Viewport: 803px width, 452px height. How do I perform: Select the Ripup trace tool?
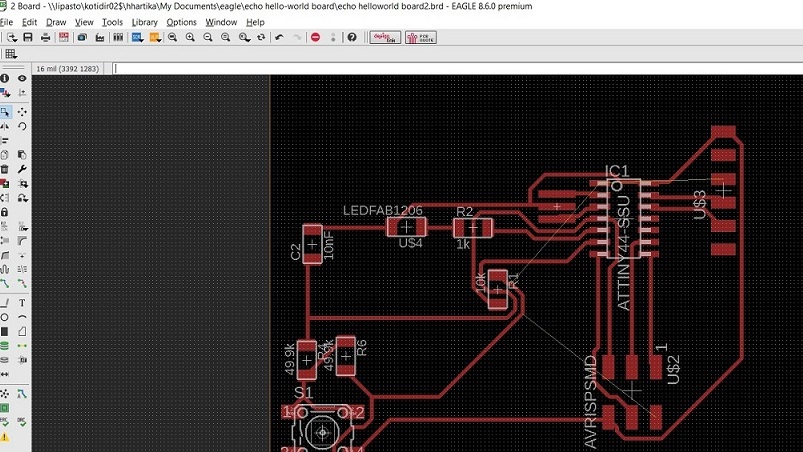(22, 283)
